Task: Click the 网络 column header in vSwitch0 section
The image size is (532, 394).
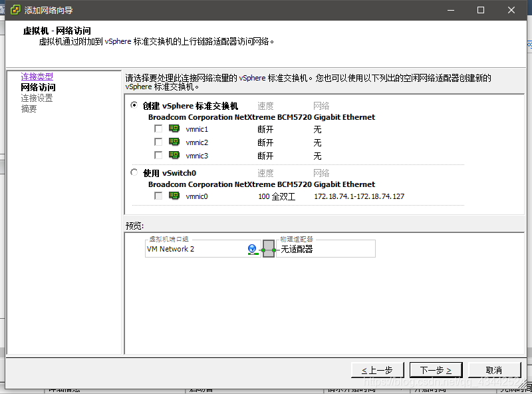Action: coord(321,173)
